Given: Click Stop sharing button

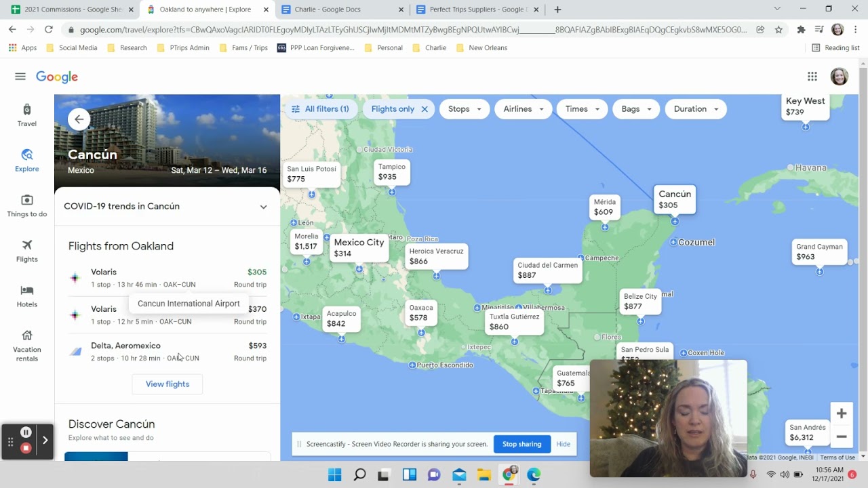Looking at the screenshot, I should (521, 444).
